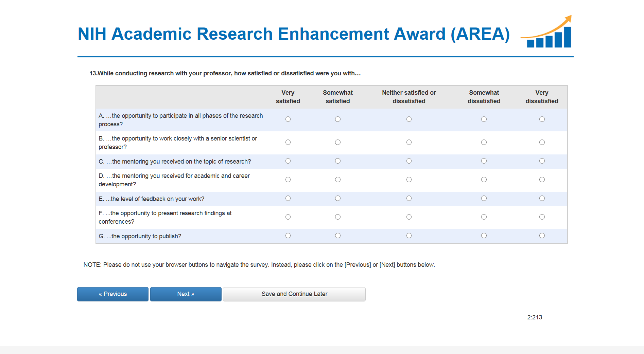This screenshot has height=354, width=644.
Task: Click row label 'work closely with a senior scientist'
Action: click(x=178, y=143)
